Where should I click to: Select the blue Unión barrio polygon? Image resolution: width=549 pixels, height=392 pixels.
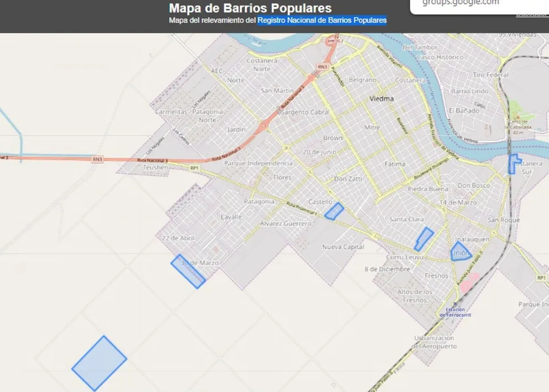coord(460,252)
